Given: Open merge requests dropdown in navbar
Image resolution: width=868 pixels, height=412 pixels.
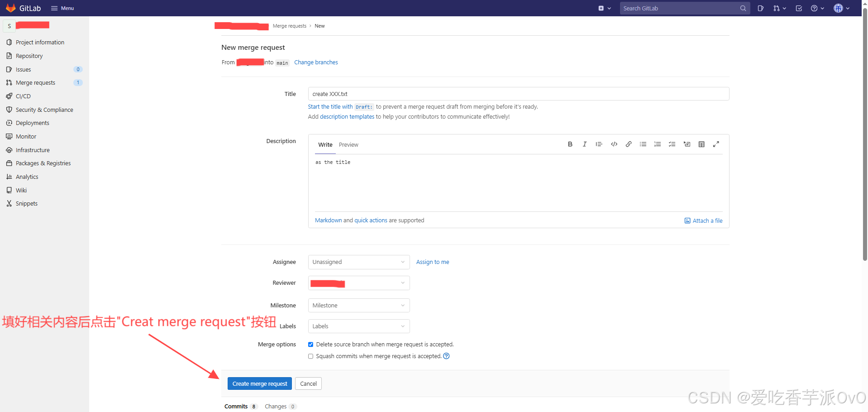Looking at the screenshot, I should [779, 8].
